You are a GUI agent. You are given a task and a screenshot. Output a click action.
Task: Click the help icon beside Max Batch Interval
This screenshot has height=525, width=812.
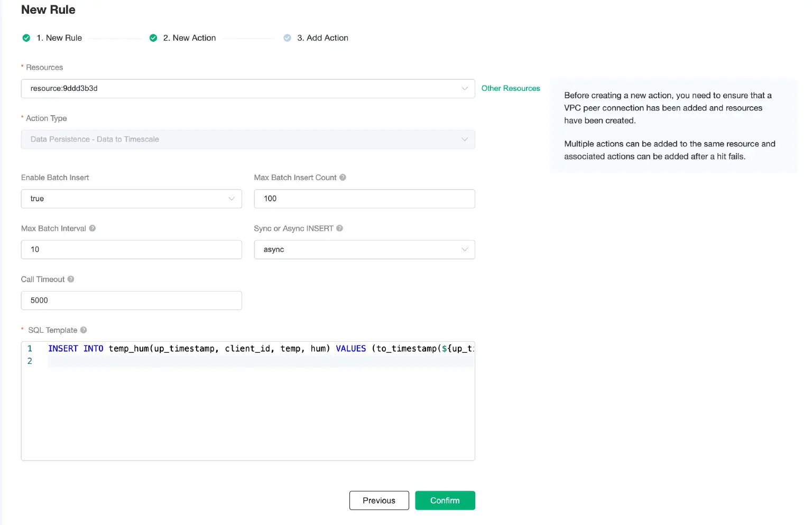point(93,228)
